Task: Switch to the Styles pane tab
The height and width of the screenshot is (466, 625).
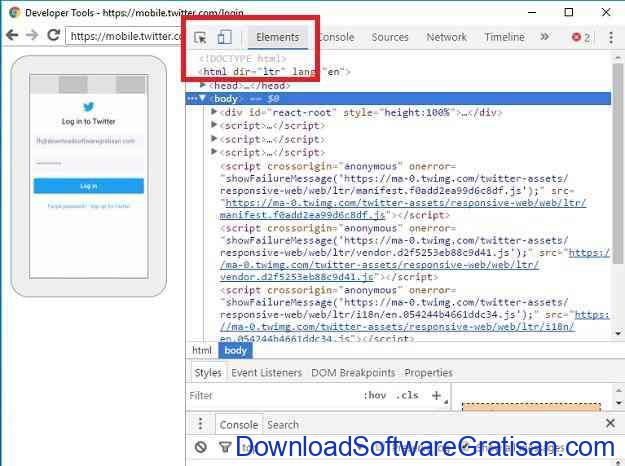Action: [x=208, y=373]
